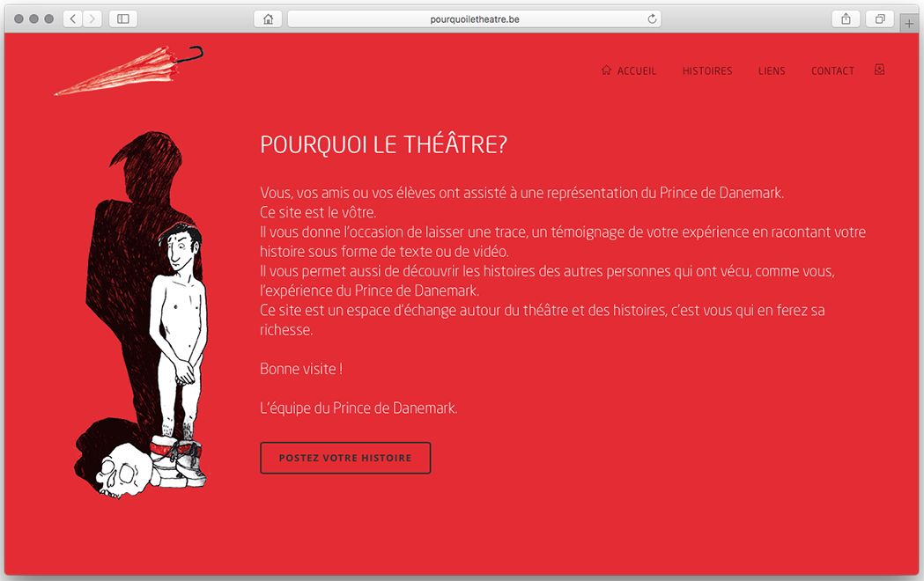Enter full screen with the third window button
The height and width of the screenshot is (581, 924).
tap(49, 18)
